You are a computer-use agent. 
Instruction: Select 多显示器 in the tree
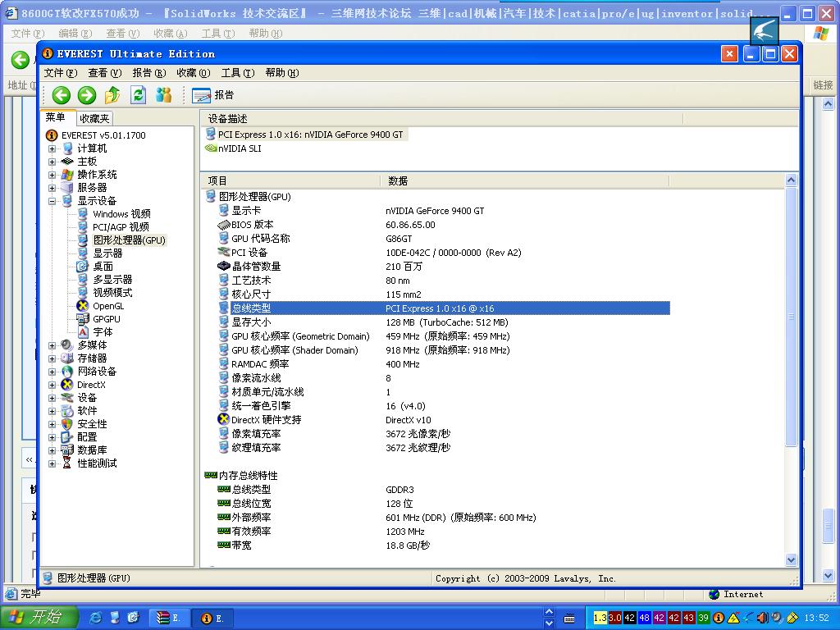click(x=112, y=280)
